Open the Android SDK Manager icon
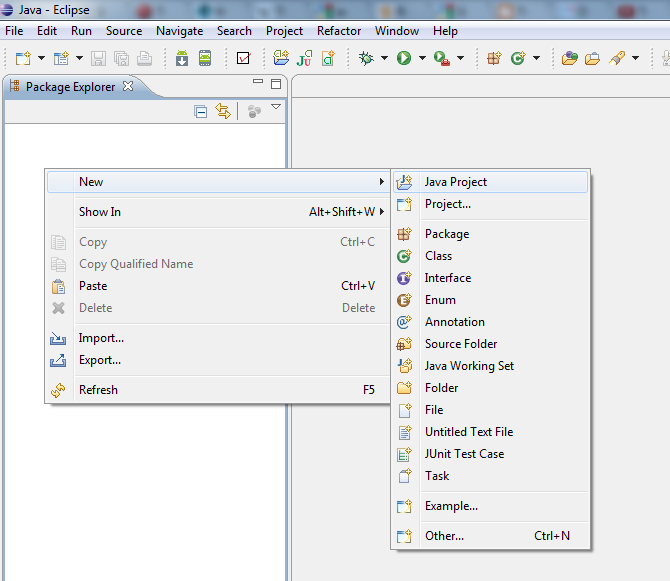670x581 pixels. [x=182, y=58]
